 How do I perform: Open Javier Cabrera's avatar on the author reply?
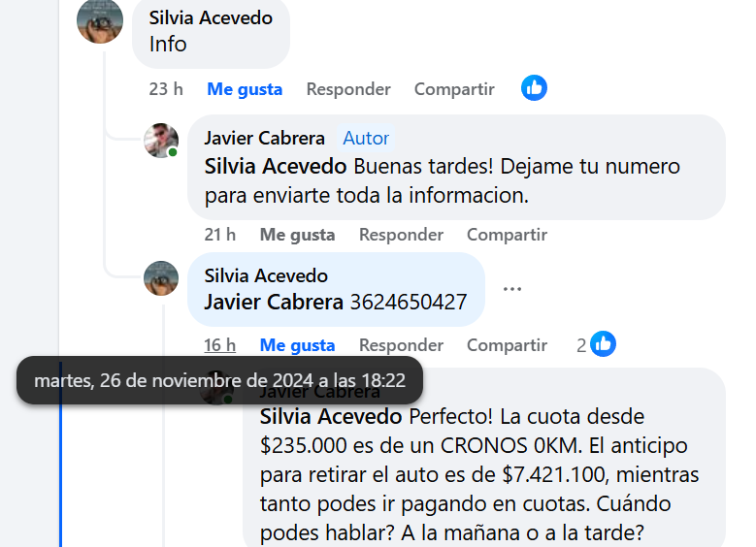click(161, 141)
